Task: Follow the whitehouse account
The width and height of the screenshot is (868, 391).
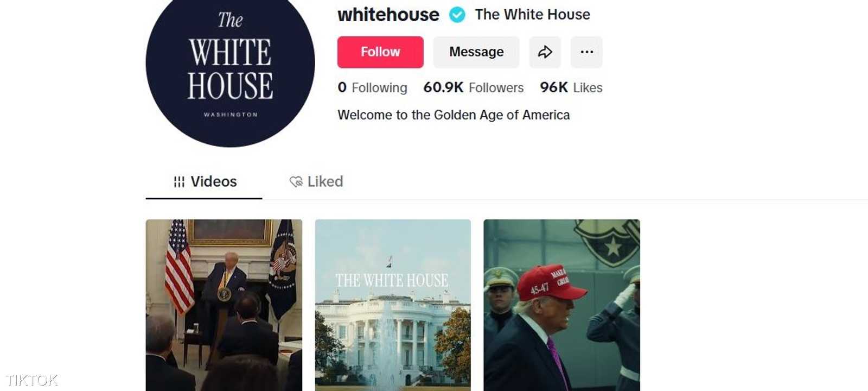Action: coord(380,52)
